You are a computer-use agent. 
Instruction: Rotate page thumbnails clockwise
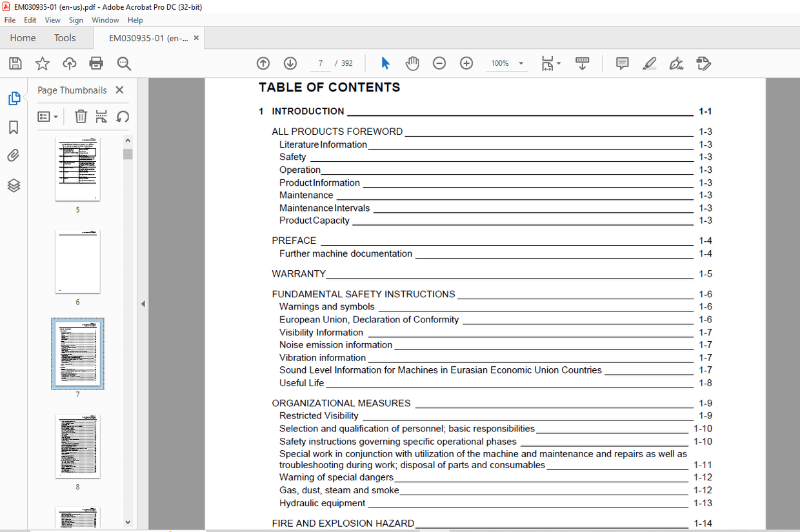(x=123, y=117)
